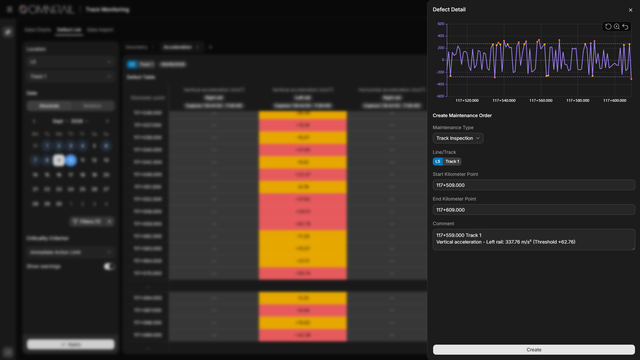Click the 117+600.000 axis label

[x=615, y=100]
